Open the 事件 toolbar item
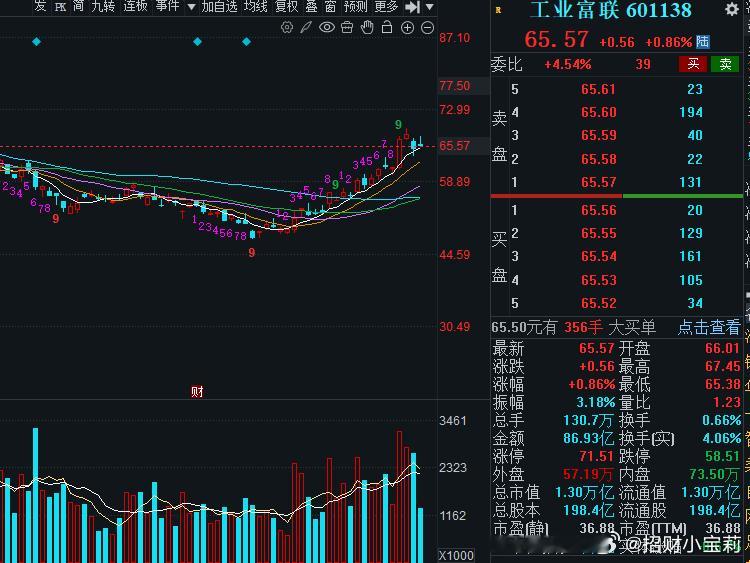Screen dimensions: 750x563 167,6
